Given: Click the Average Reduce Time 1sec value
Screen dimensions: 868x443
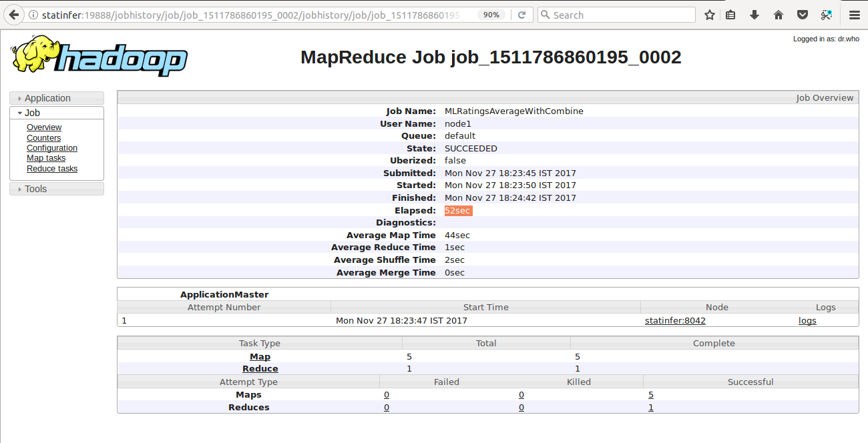Looking at the screenshot, I should coord(455,248).
